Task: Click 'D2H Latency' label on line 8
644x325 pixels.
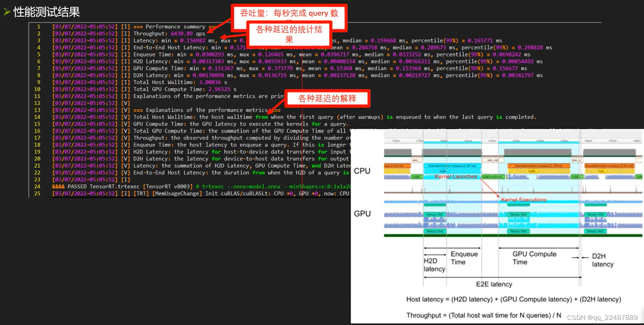Action: [152, 75]
